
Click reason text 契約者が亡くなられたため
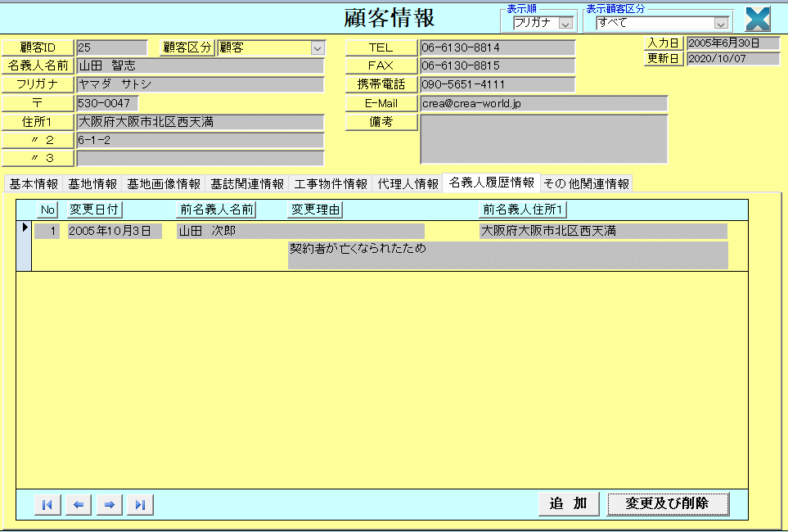click(x=507, y=255)
